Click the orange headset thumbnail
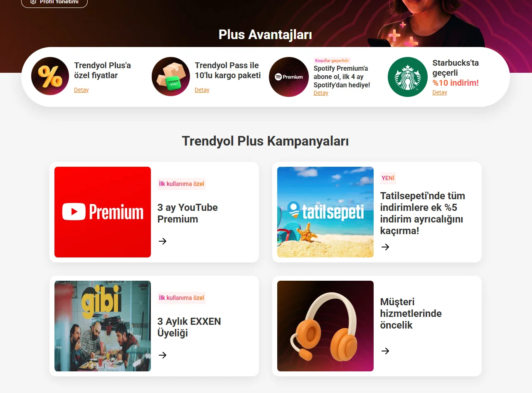 (x=325, y=326)
